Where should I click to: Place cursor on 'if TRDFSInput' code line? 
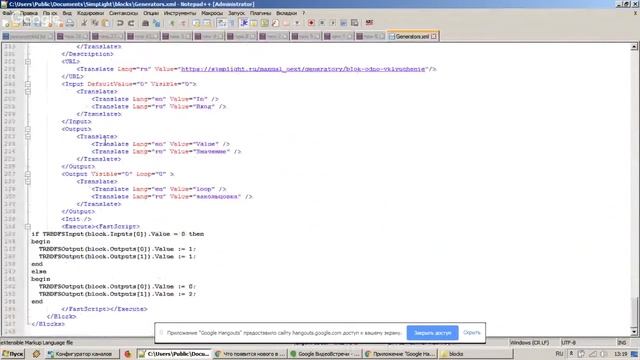tap(118, 234)
